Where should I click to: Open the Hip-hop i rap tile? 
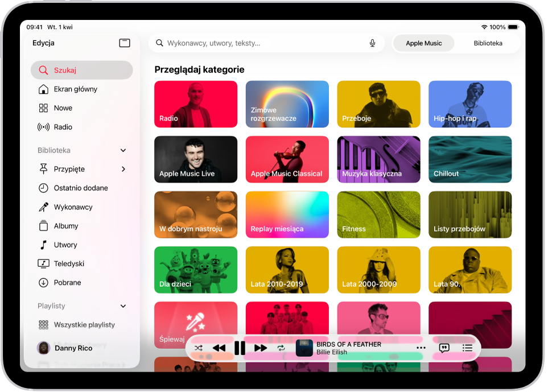(470, 104)
